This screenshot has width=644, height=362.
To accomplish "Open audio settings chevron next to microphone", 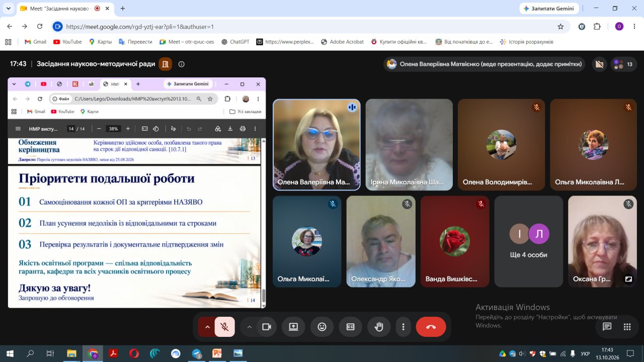I will click(x=207, y=327).
